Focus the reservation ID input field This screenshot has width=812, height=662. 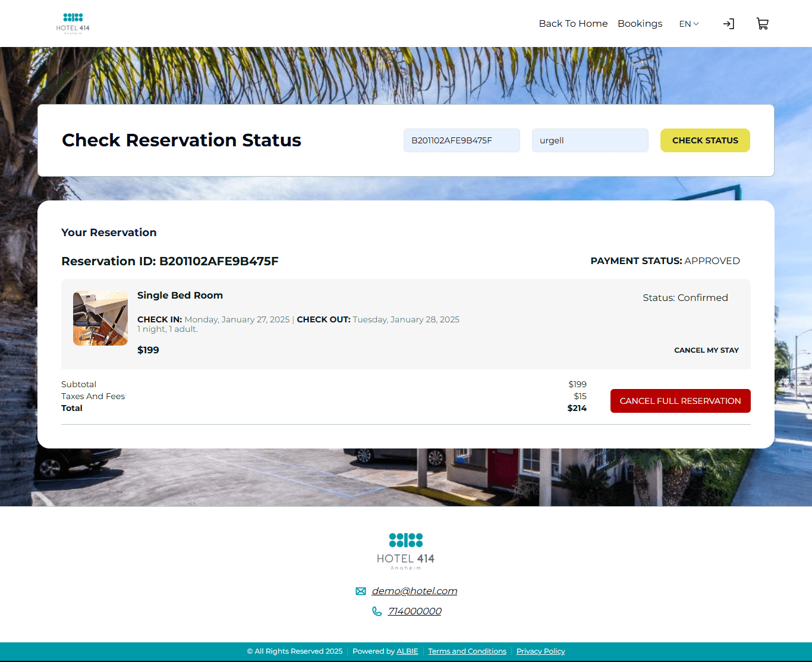(x=461, y=140)
